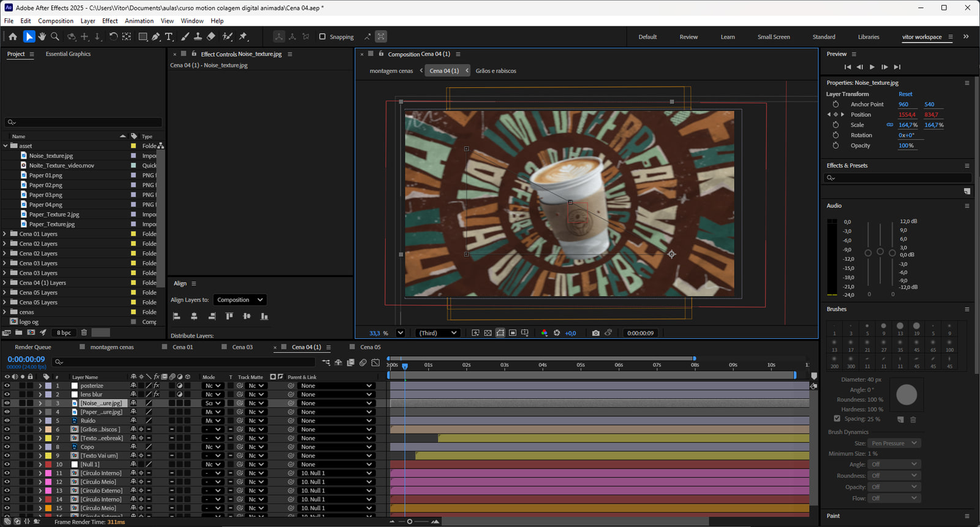Expand the cenas folder in Project

coord(5,312)
